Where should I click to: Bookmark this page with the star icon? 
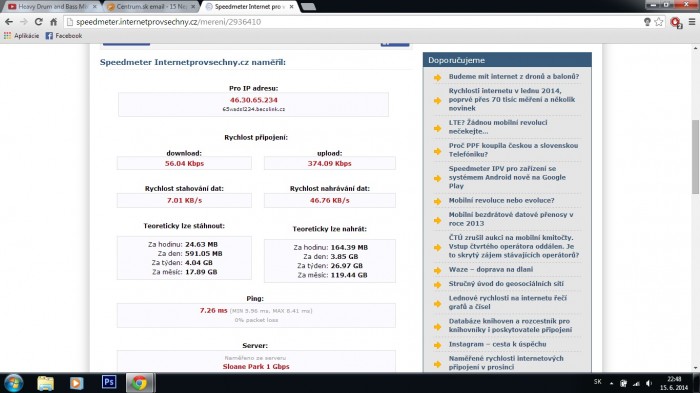click(x=659, y=21)
